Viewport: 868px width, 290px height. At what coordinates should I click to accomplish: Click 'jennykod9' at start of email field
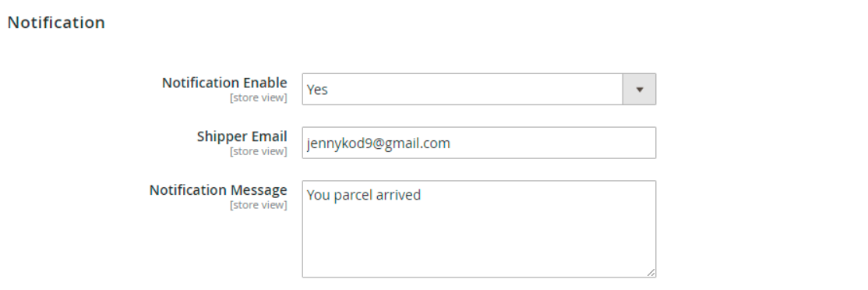pyautogui.click(x=340, y=144)
